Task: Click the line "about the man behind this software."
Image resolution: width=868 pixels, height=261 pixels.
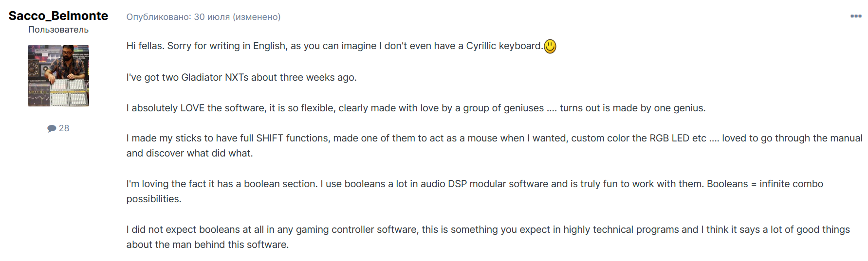Action: click(x=207, y=244)
